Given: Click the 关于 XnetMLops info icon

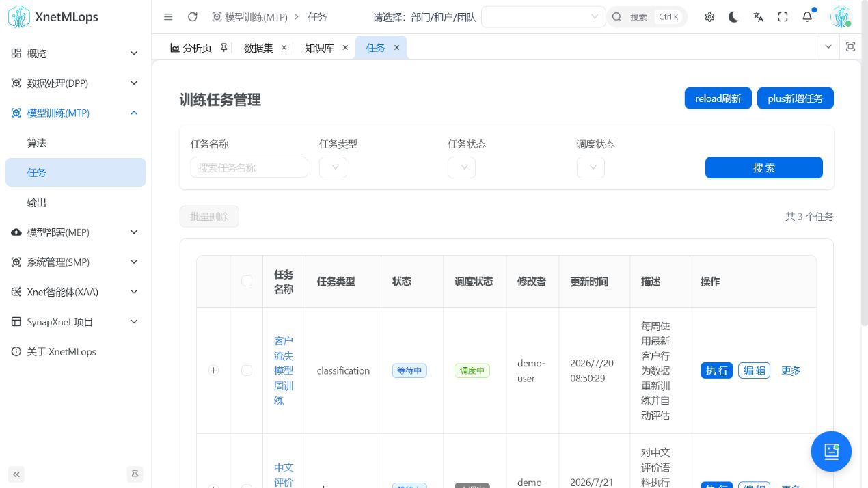Looking at the screenshot, I should 16,352.
